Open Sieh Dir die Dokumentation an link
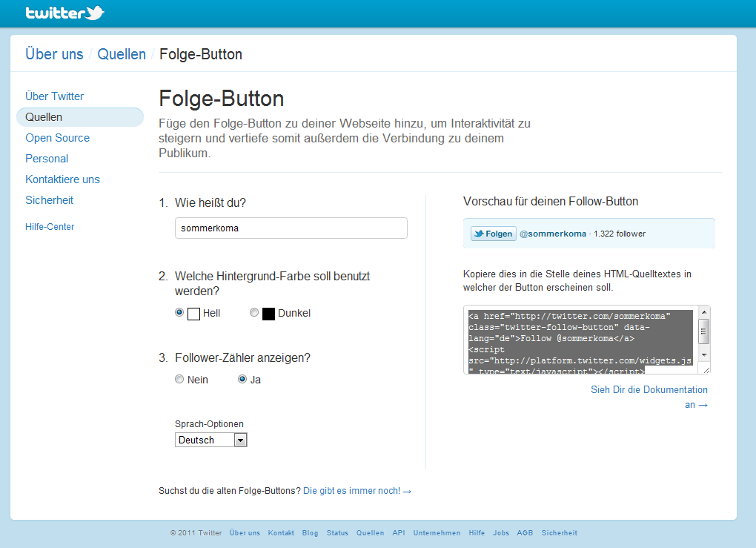The width and height of the screenshot is (756, 548). coord(649,397)
